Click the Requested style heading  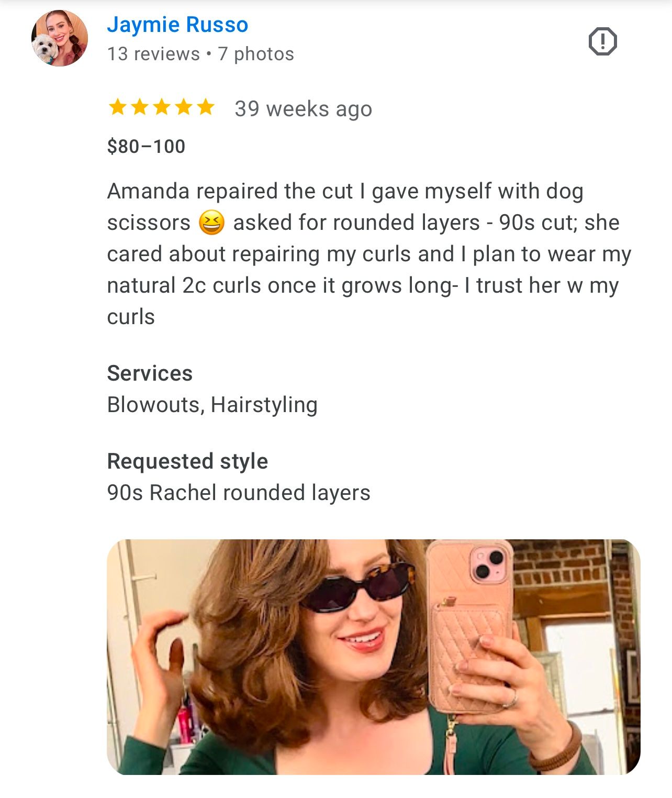(x=187, y=461)
